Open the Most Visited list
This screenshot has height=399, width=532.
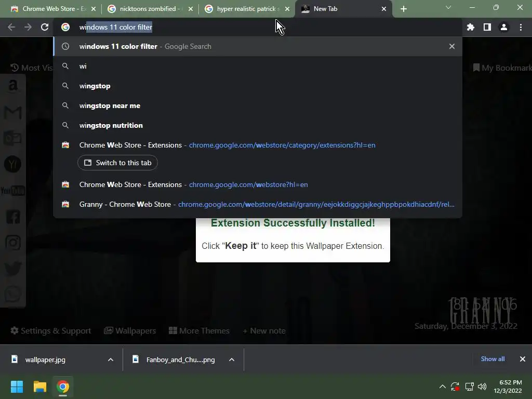[x=32, y=68]
